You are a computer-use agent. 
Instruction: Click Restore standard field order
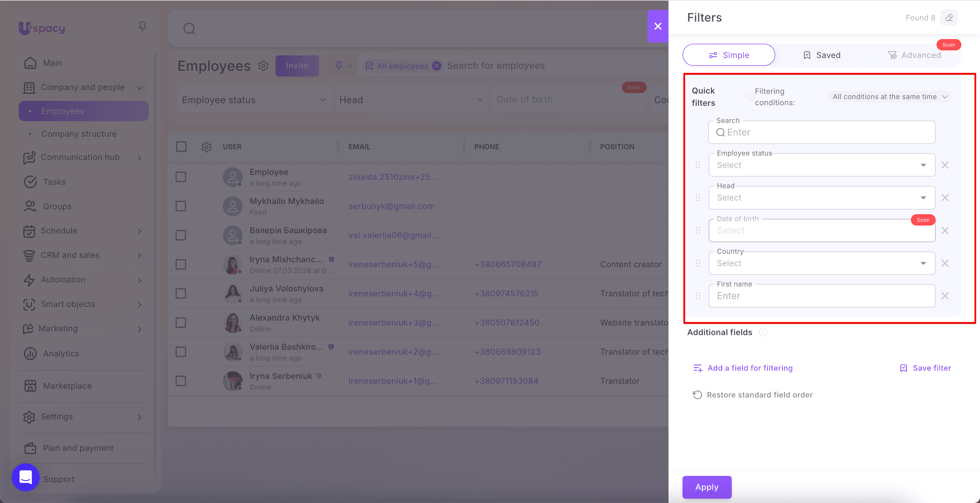pos(752,395)
